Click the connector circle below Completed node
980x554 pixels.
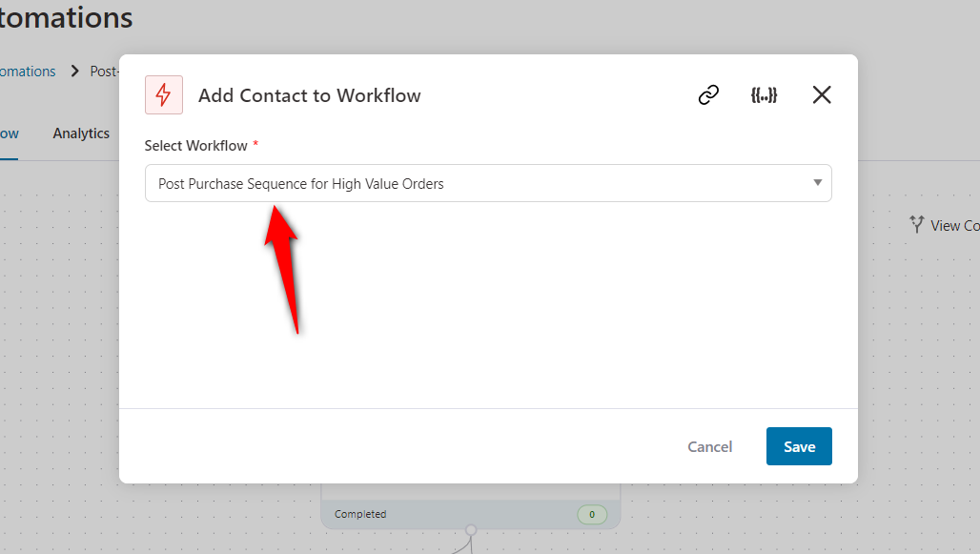click(x=470, y=530)
